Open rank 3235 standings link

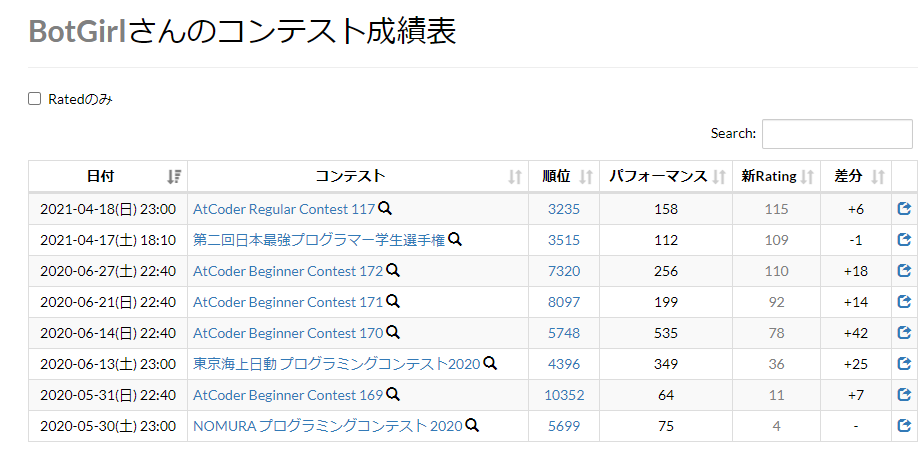pyautogui.click(x=564, y=209)
